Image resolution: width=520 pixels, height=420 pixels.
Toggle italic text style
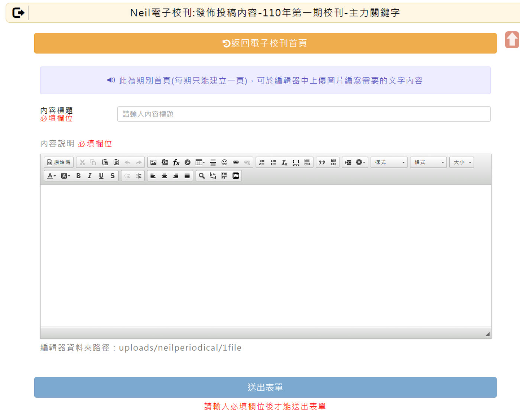(90, 176)
